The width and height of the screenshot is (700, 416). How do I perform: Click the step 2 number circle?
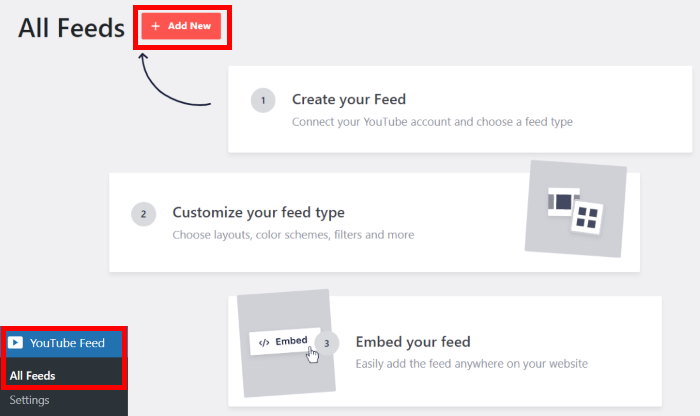tap(143, 214)
